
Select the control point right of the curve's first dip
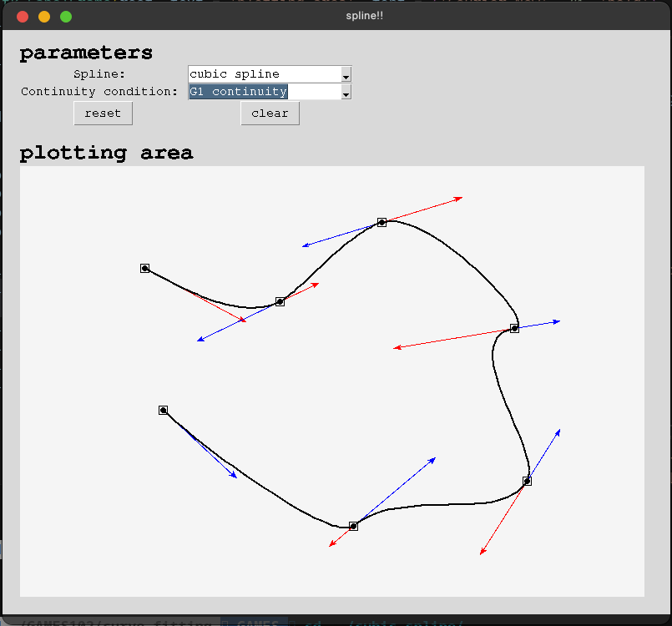pyautogui.click(x=280, y=301)
